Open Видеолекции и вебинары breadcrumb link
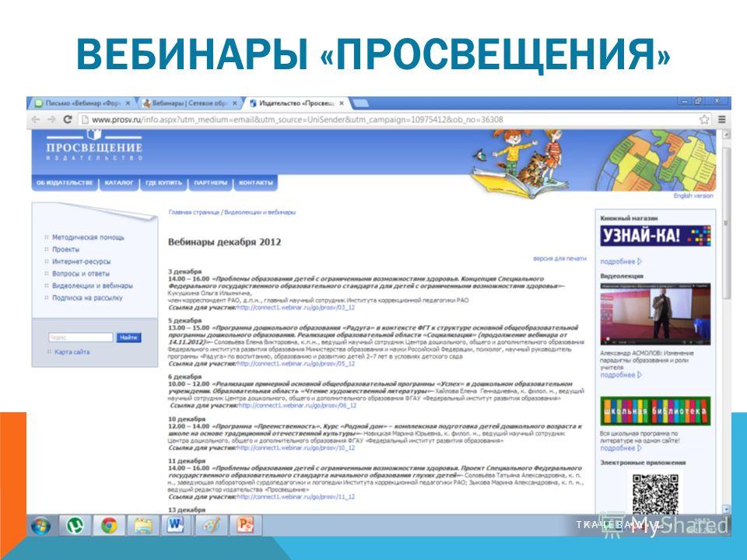Image resolution: width=747 pixels, height=560 pixels. [260, 212]
